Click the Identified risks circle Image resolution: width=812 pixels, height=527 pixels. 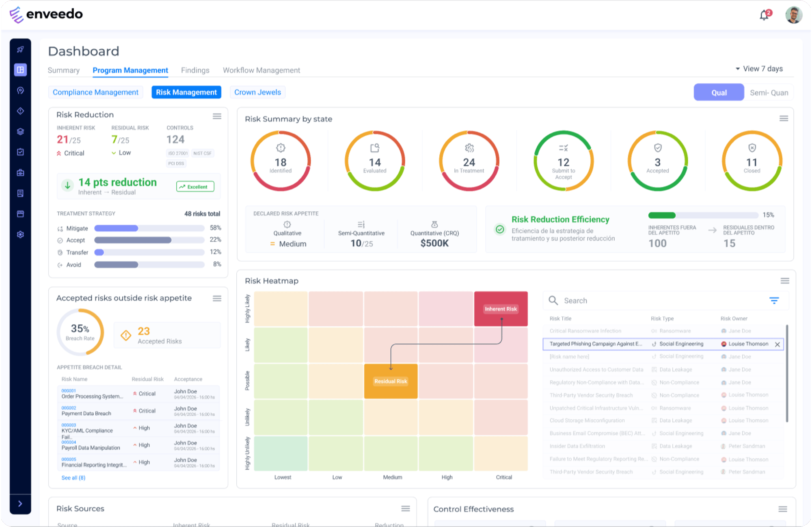281,161
